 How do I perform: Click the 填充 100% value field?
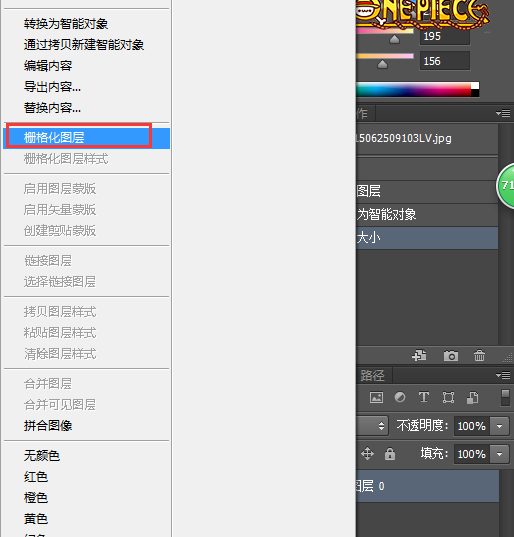pos(472,454)
